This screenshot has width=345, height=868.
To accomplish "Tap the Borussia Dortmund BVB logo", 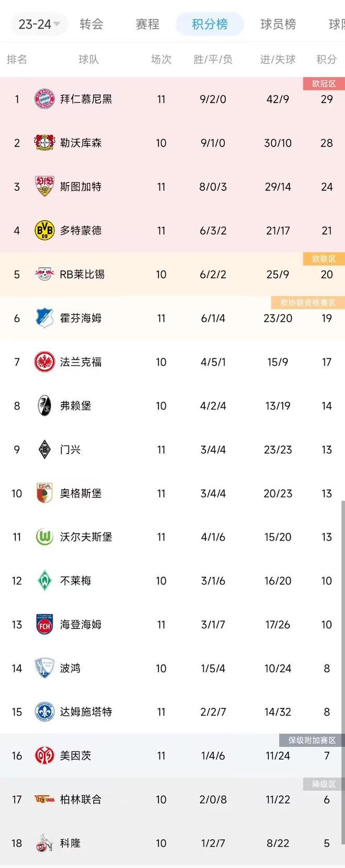I will point(44,230).
